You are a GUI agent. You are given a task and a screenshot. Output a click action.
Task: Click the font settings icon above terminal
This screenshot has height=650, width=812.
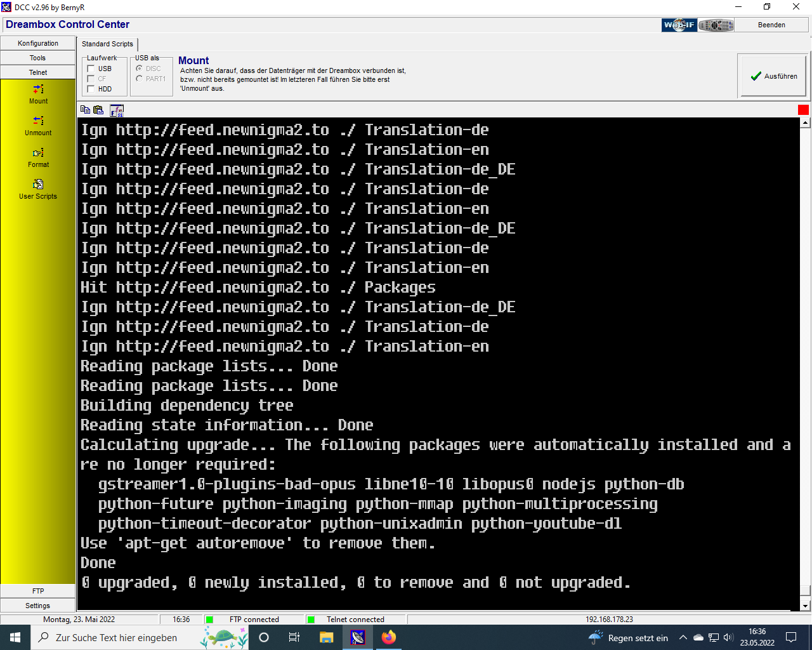coord(117,110)
